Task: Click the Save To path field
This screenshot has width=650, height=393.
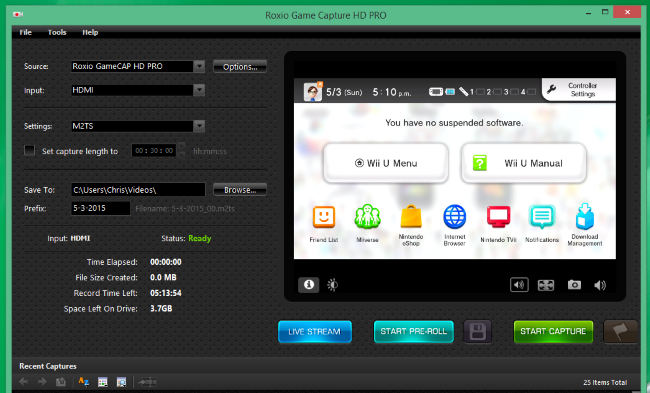Action: pyautogui.click(x=138, y=190)
